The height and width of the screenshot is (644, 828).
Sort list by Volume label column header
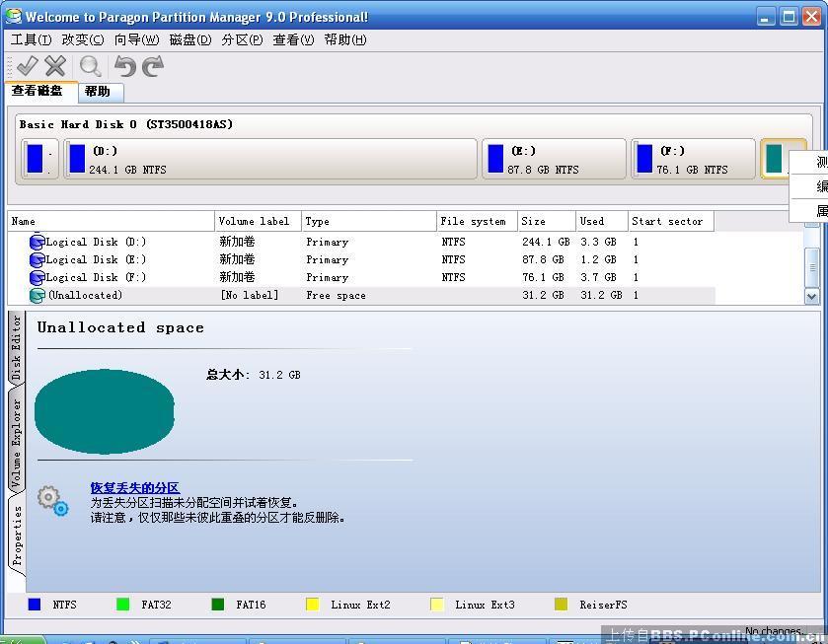pos(258,222)
